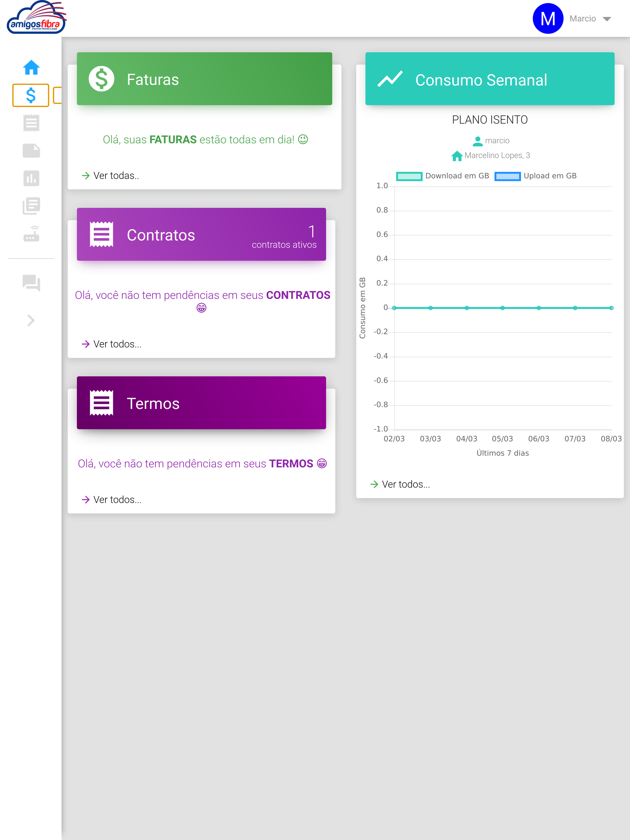Open the Faturas card header
This screenshot has width=630, height=840.
point(205,79)
